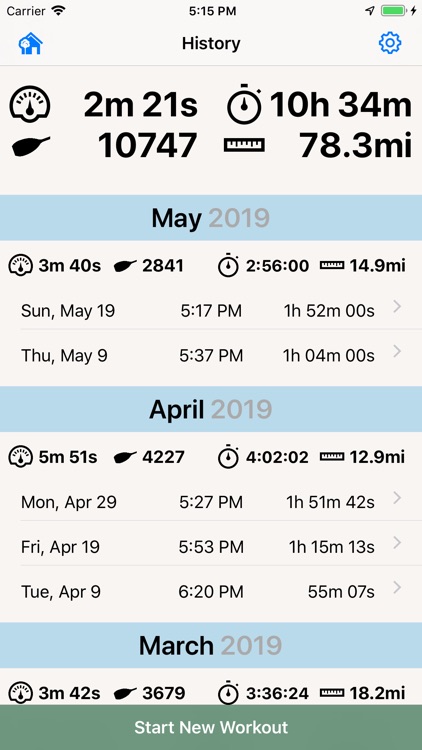
Task: Open the Sun, May 19 workout chevron
Action: click(x=397, y=307)
